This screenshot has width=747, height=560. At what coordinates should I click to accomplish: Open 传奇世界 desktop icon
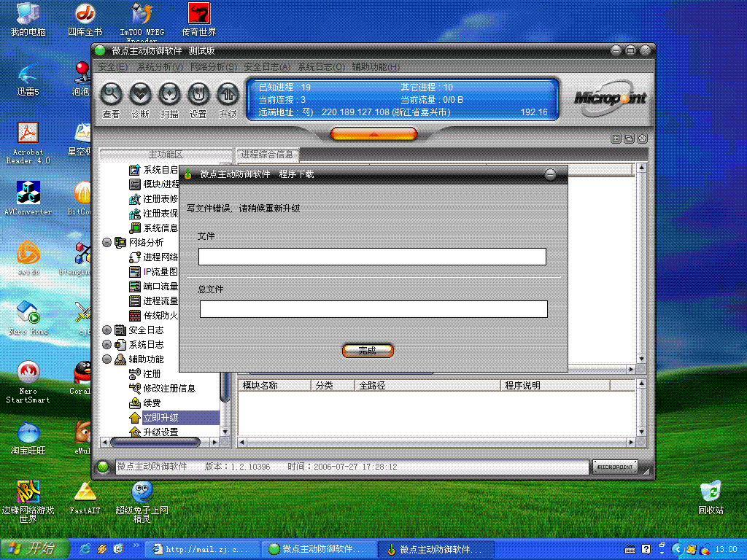click(198, 19)
